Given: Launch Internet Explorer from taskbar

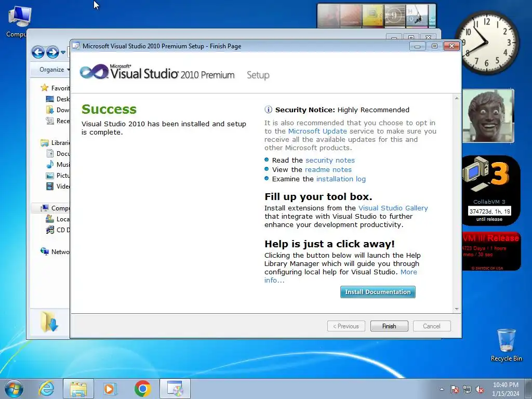Looking at the screenshot, I should (46, 389).
